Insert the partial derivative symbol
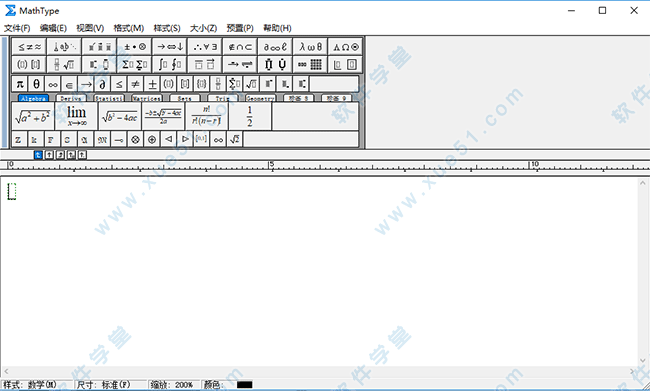 click(x=102, y=84)
